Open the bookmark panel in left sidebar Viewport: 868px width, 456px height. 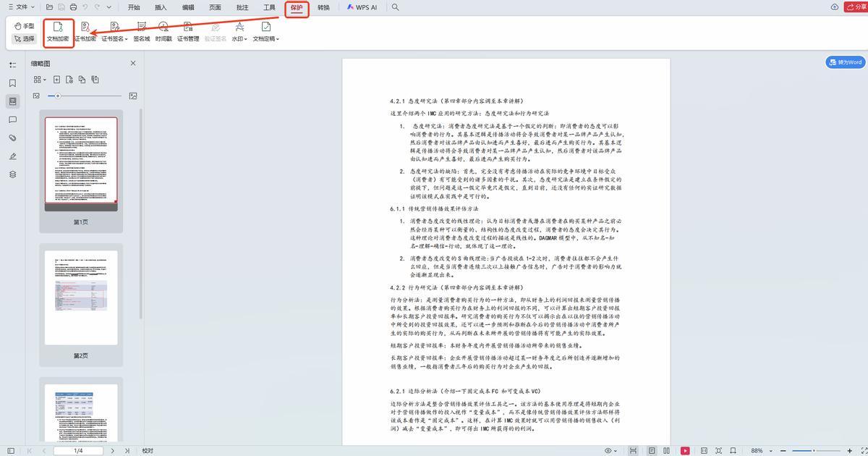click(x=12, y=83)
